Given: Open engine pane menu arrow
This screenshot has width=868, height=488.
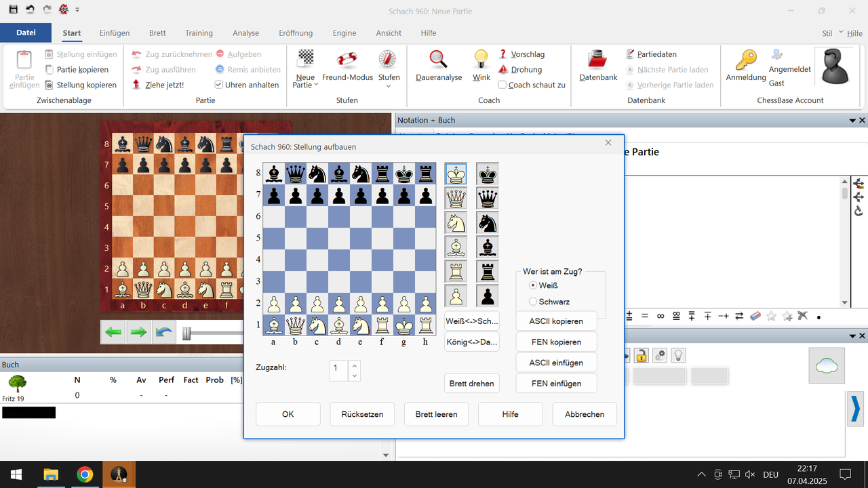Looking at the screenshot, I should [852, 337].
